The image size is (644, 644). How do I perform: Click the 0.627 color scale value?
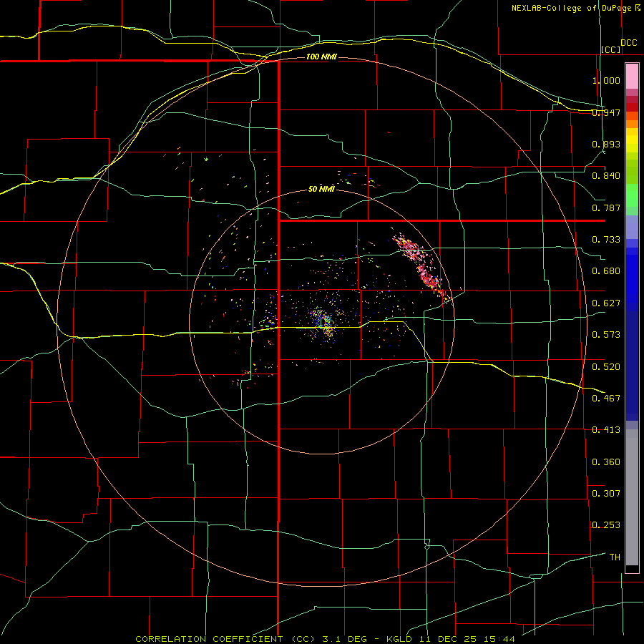tap(606, 303)
